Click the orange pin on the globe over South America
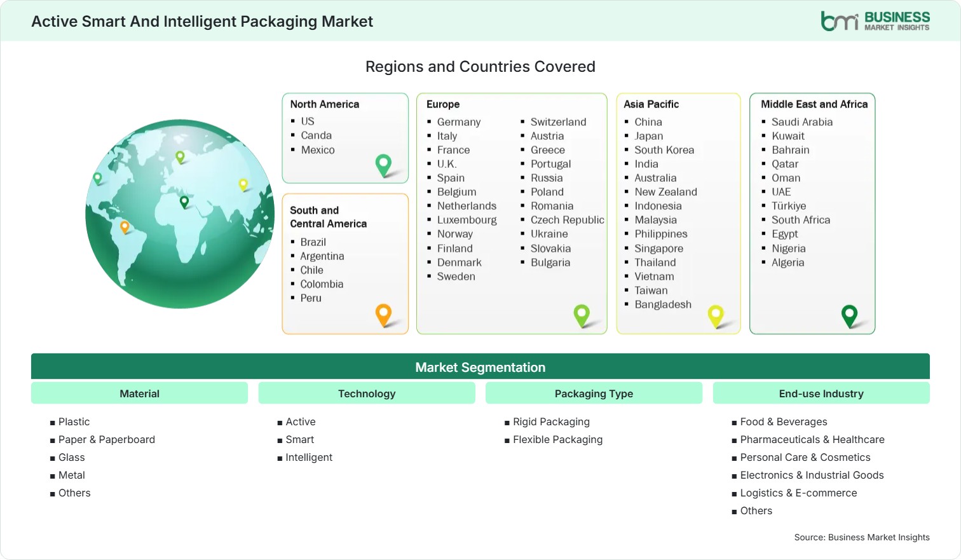The width and height of the screenshot is (961, 560). tap(125, 227)
